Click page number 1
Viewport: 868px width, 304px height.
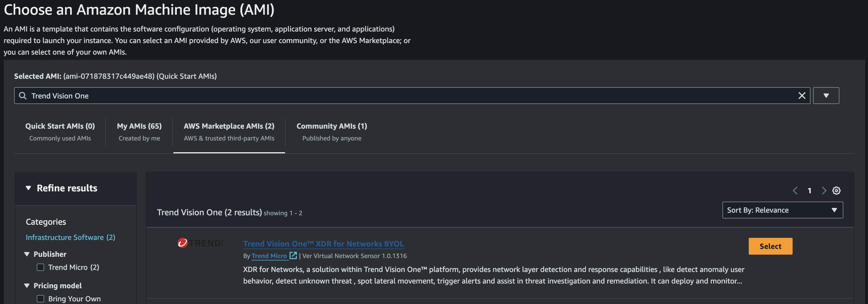pos(809,191)
